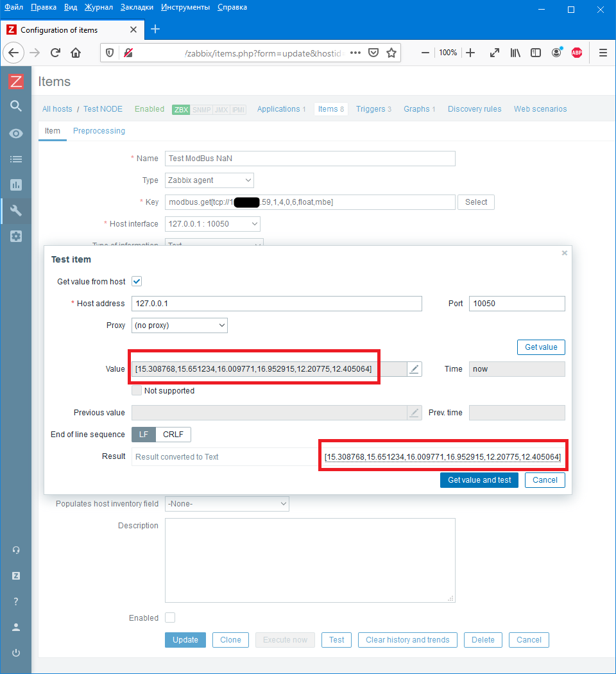The width and height of the screenshot is (616, 674).
Task: Zoom in with the plus icon
Action: [x=470, y=53]
